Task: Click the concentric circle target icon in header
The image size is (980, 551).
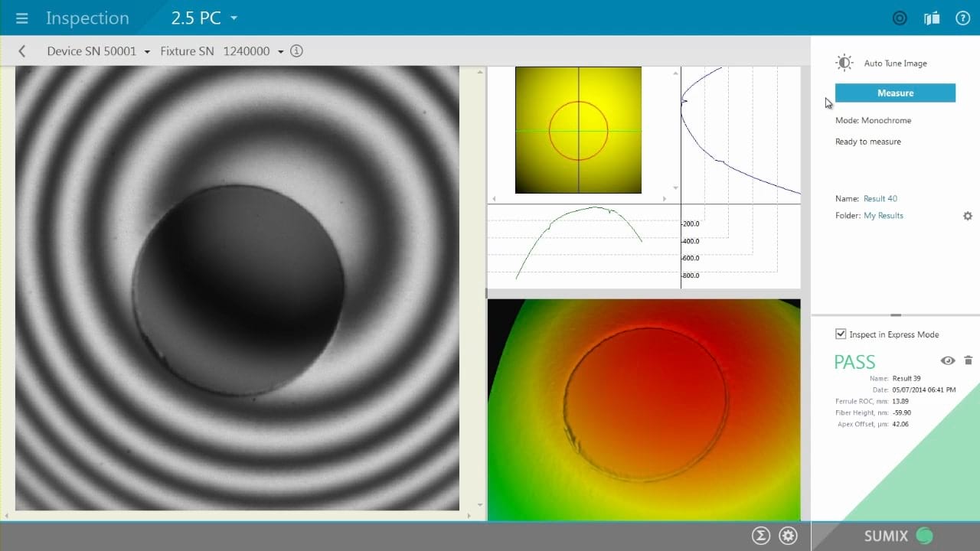Action: click(900, 18)
